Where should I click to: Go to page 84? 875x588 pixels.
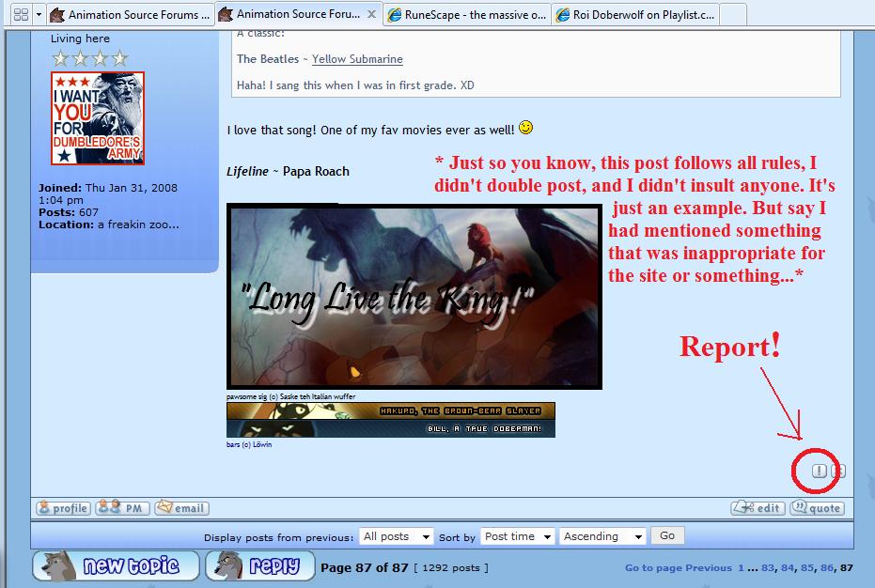[788, 568]
